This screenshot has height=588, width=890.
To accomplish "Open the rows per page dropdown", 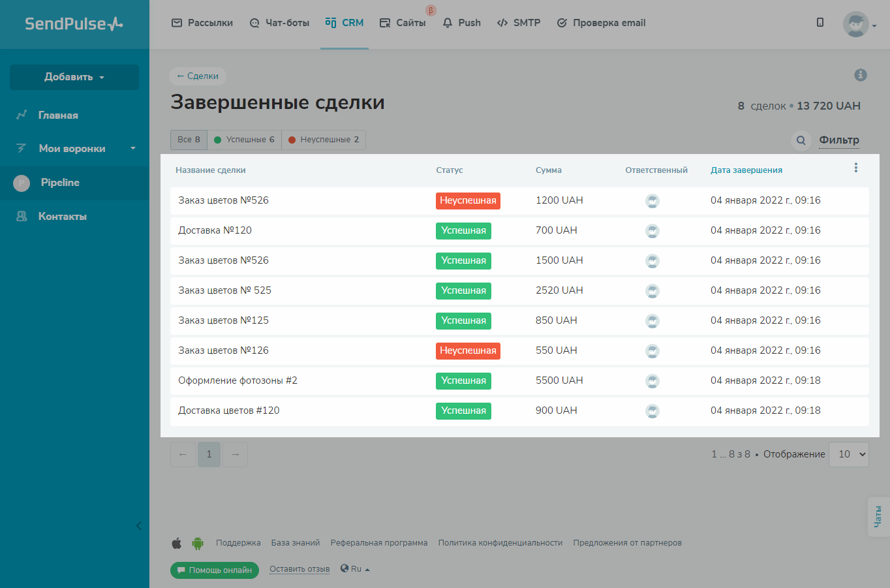I will pos(849,454).
